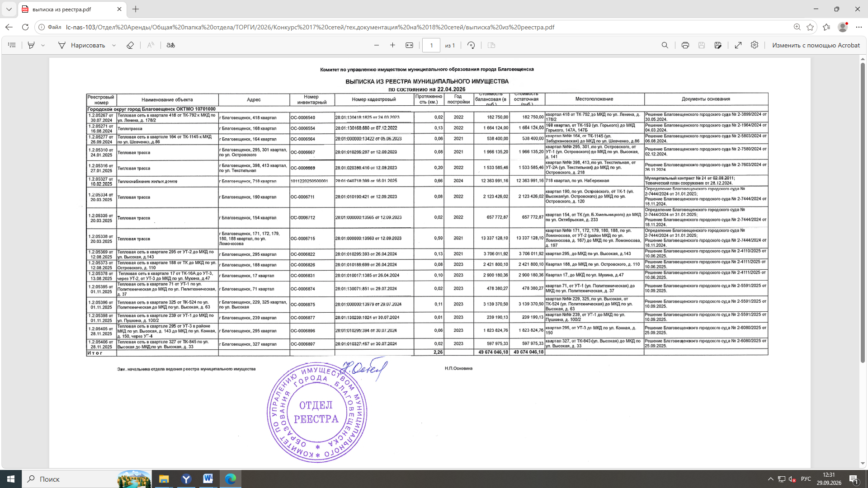Select the highlighter tool
The height and width of the screenshot is (488, 868).
[31, 45]
